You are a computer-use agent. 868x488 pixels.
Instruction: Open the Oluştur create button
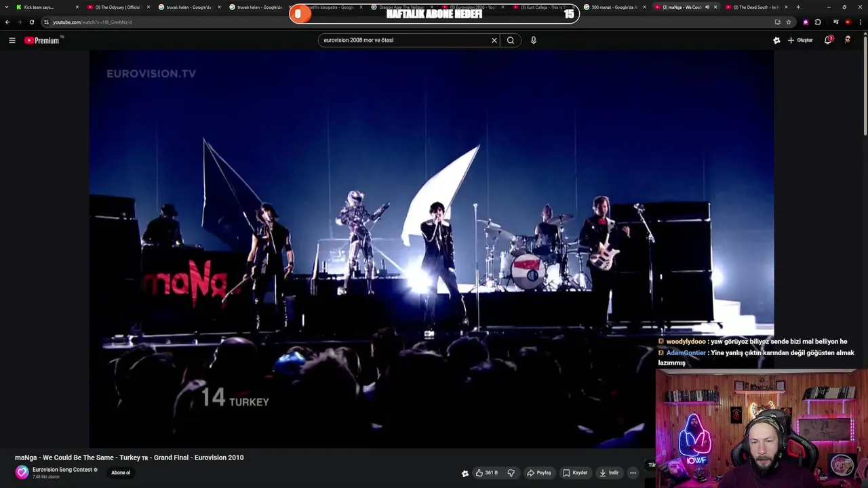pos(800,40)
